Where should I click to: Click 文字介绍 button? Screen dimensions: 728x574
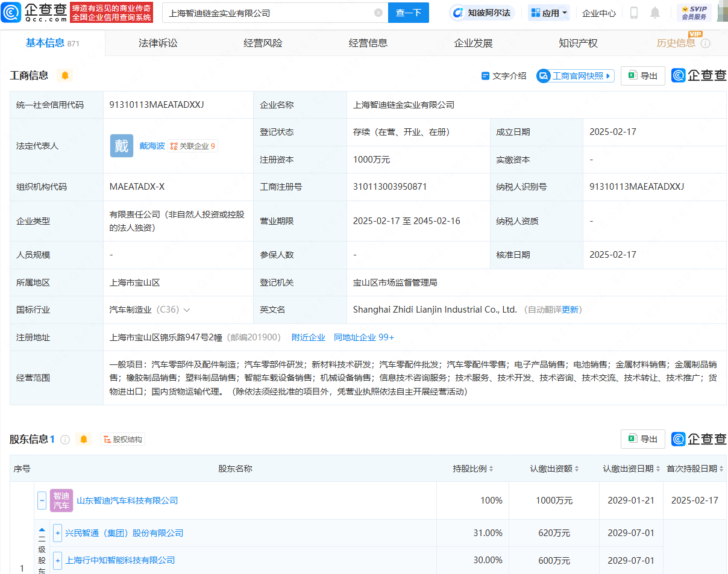[x=504, y=76]
